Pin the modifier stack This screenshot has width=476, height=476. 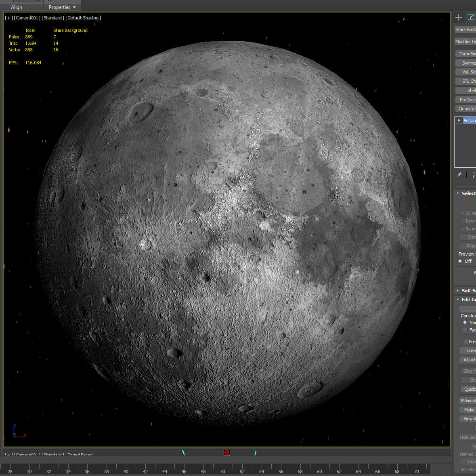click(x=459, y=175)
